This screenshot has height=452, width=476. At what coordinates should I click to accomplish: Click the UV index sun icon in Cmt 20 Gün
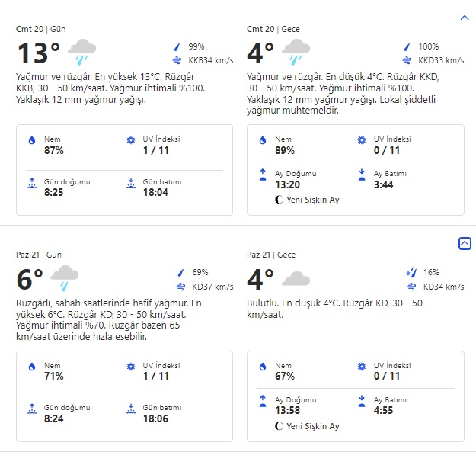tap(131, 141)
